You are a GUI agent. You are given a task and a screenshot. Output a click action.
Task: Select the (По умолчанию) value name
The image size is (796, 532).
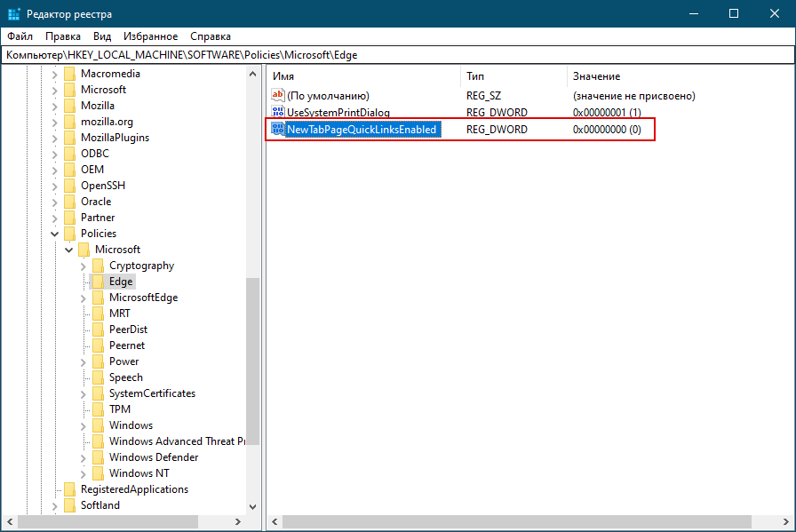pos(328,95)
